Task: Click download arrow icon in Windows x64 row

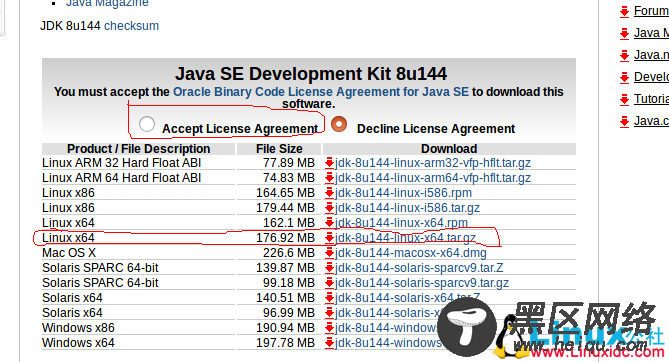Action: [x=329, y=343]
